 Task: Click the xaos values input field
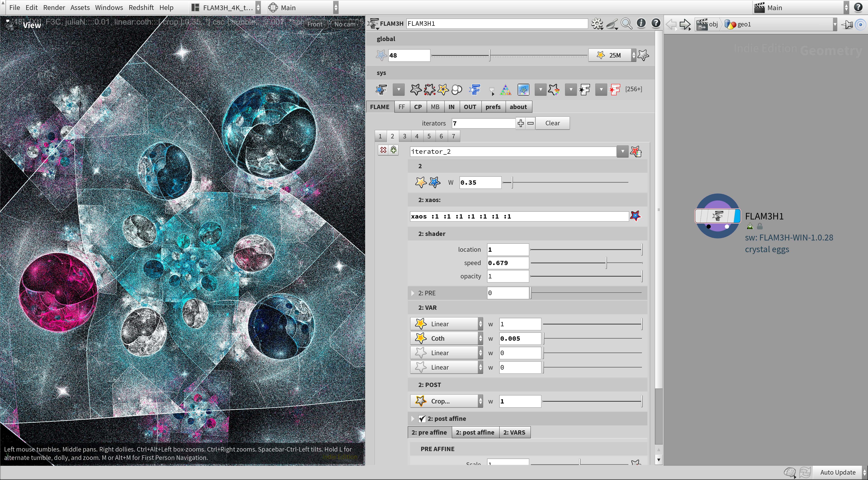(519, 216)
